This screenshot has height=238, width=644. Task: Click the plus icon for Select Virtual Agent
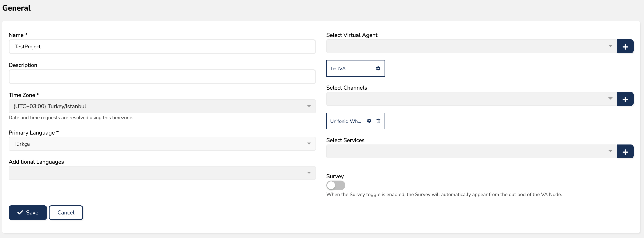625,46
